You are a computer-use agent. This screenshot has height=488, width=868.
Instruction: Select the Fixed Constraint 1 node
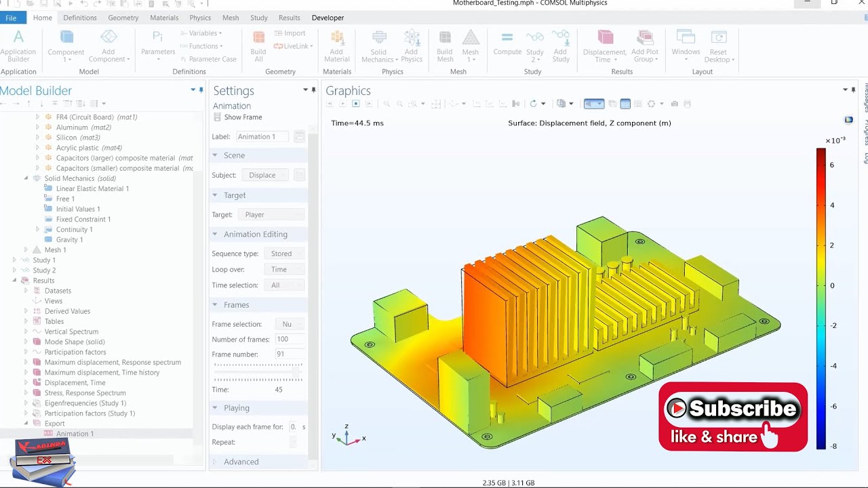click(x=83, y=219)
